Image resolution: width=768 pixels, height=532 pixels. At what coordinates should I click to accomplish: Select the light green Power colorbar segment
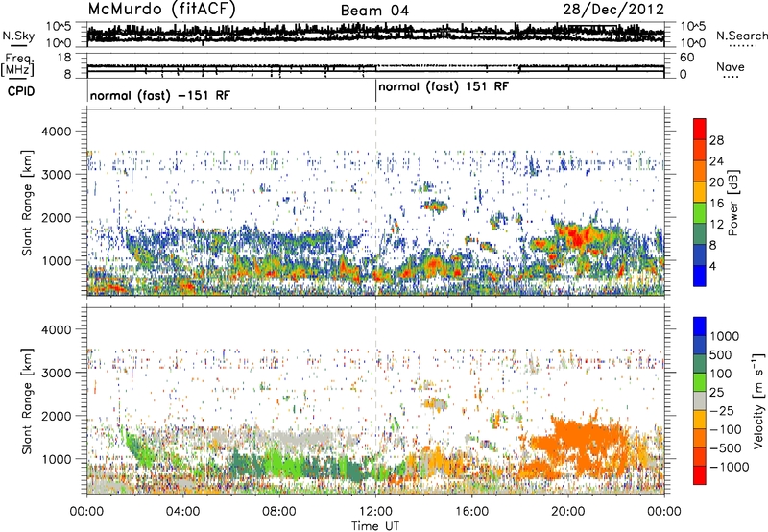(700, 213)
